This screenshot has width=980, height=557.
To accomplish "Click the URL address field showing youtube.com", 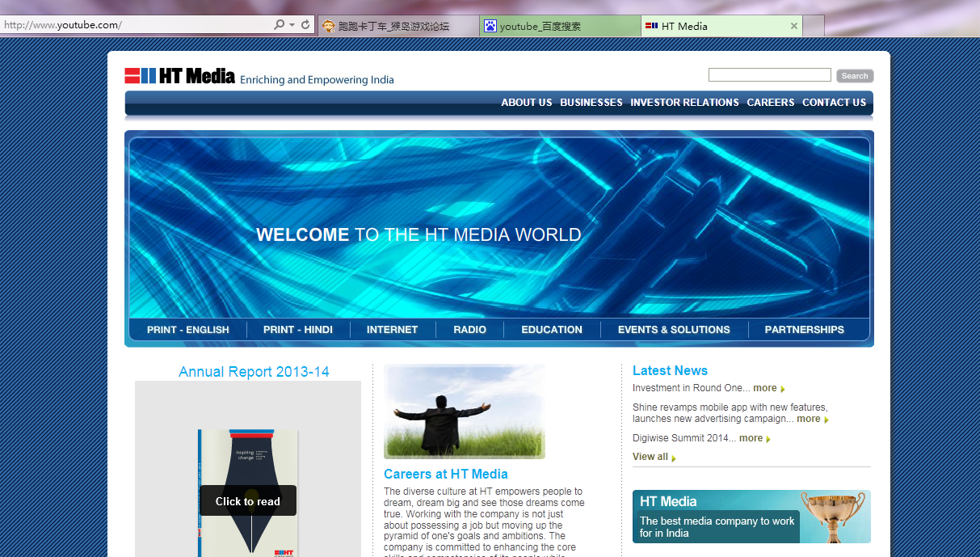I will click(x=136, y=25).
